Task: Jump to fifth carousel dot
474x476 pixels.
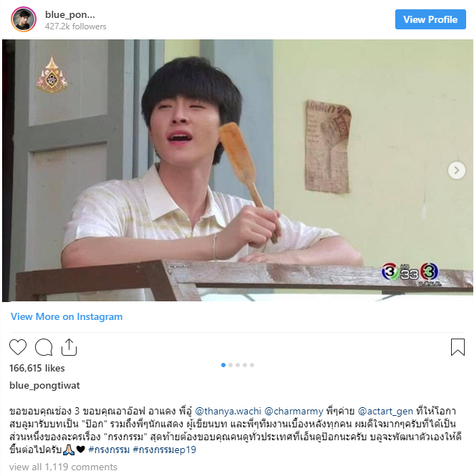Action: [252, 365]
